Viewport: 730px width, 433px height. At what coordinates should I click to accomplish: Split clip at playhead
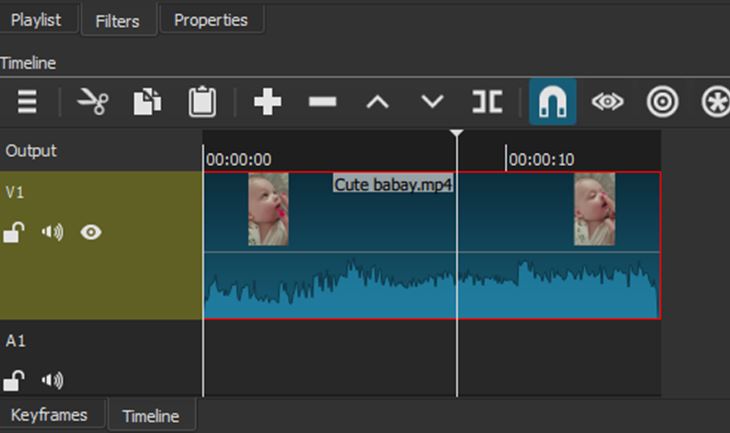point(487,101)
